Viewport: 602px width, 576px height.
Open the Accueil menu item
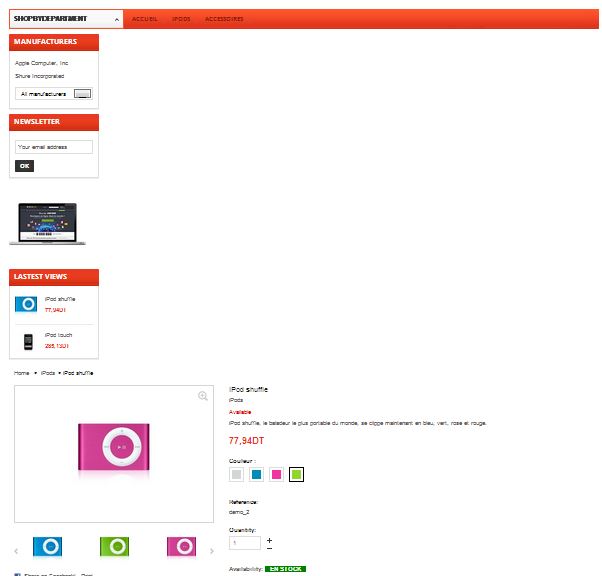tap(144, 19)
